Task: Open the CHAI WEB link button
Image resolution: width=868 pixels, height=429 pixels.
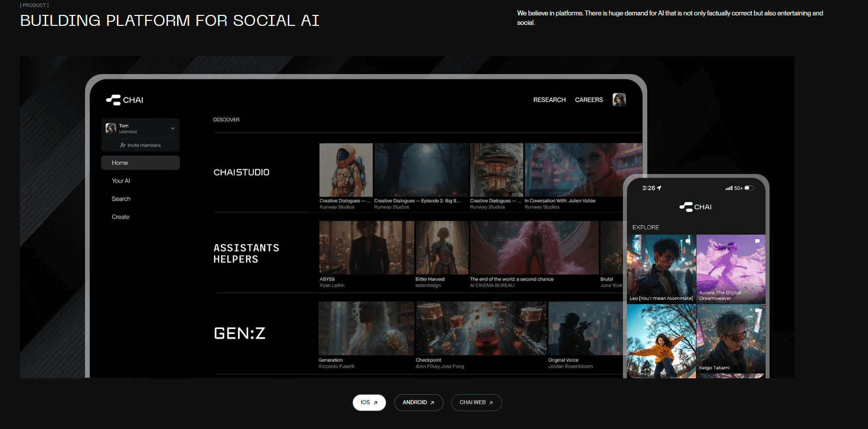Action: click(476, 403)
